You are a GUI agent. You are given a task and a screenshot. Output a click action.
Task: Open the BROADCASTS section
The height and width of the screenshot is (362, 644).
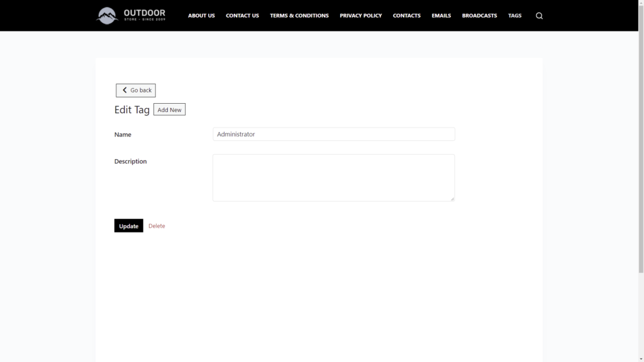pyautogui.click(x=479, y=15)
